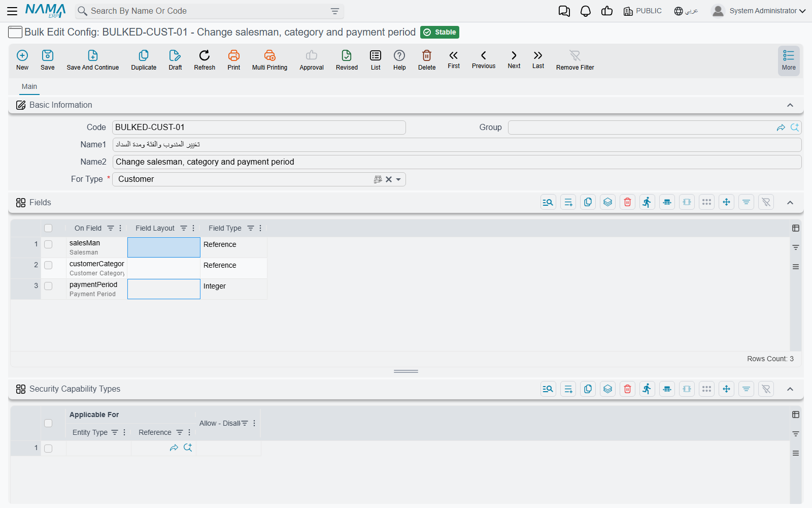Screen dimensions: 812x508
Task: Duplicate the current record
Action: click(x=144, y=60)
